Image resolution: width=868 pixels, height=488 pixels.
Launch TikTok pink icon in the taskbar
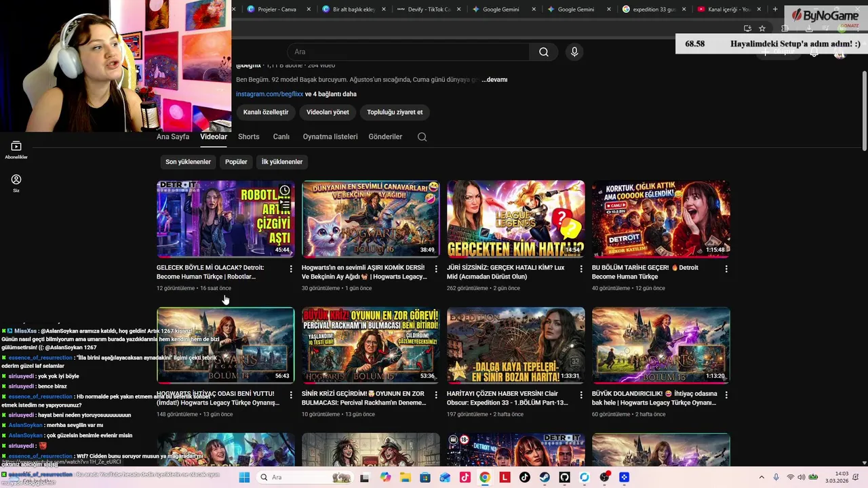(x=465, y=477)
